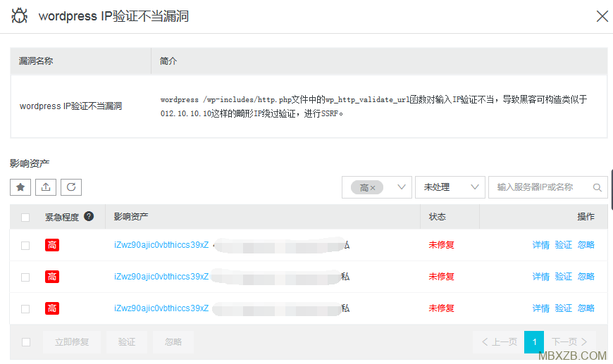Viewport: 613px width, 364px height.
Task: Click 未修复 status in the second row
Action: click(441, 277)
